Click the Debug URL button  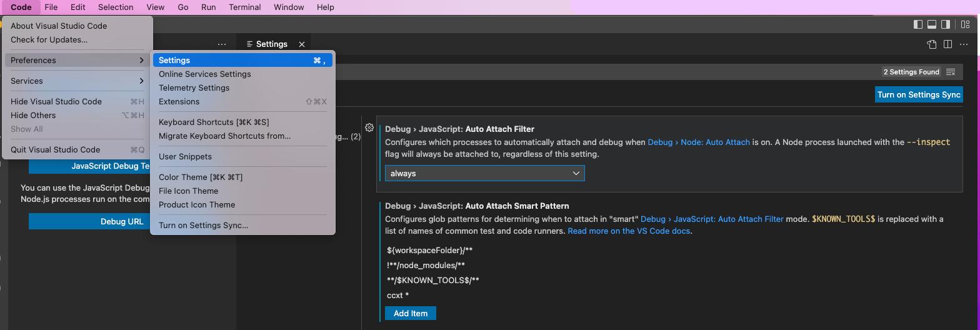point(122,221)
